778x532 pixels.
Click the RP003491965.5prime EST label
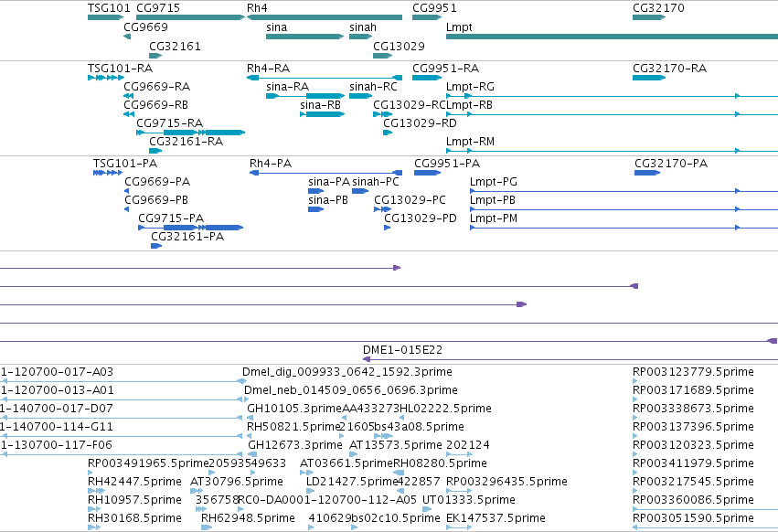pos(148,463)
